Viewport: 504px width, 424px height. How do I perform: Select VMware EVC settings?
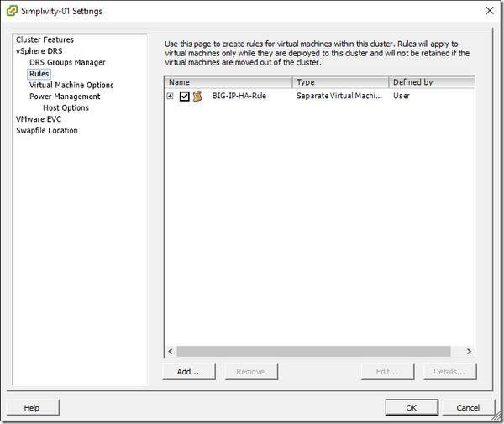pos(39,119)
